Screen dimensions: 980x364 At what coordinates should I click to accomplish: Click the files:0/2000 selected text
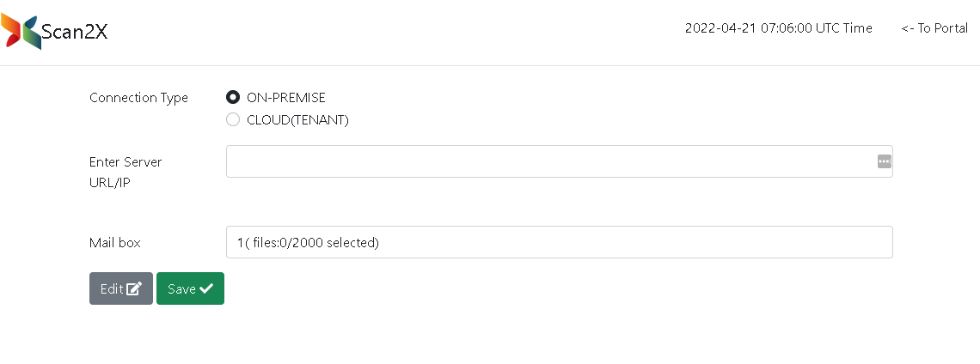pyautogui.click(x=315, y=243)
